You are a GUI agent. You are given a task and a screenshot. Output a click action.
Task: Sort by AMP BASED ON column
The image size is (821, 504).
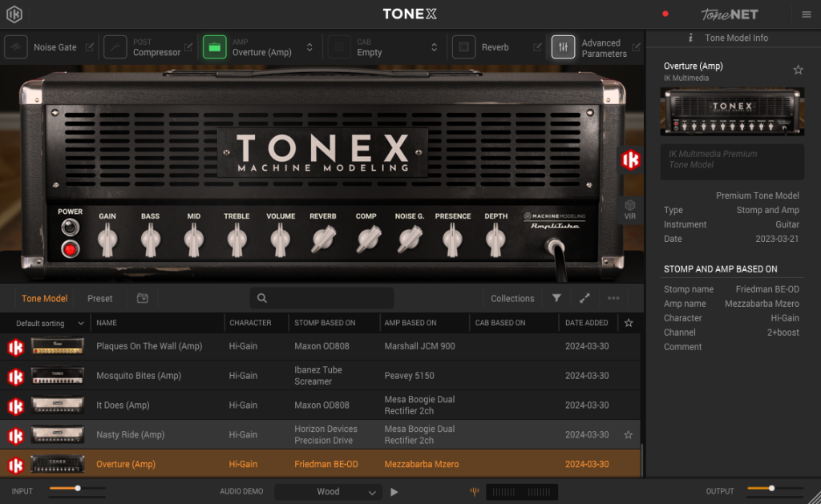(x=410, y=323)
